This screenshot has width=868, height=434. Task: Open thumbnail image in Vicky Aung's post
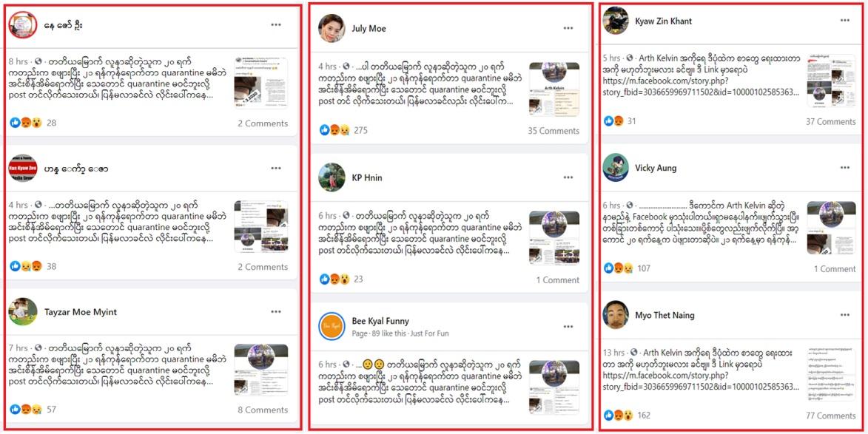pos(832,228)
